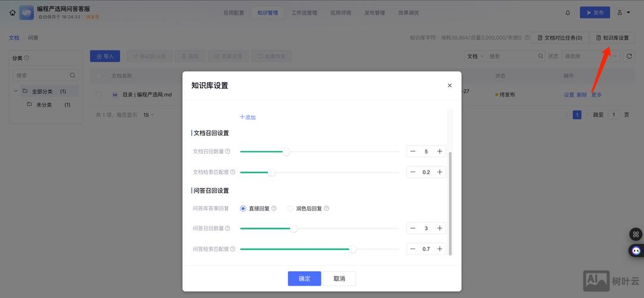Decrease 问答召回数量 with minus
644x298 pixels.
click(x=413, y=228)
